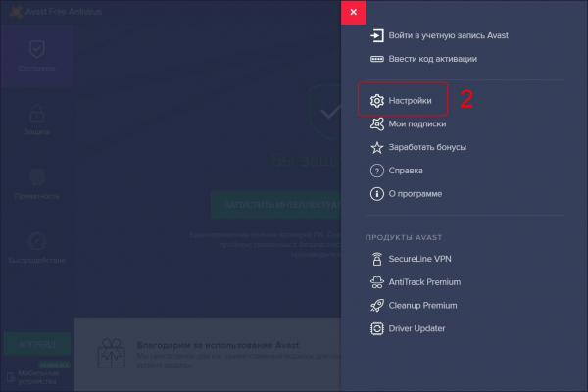Open AntiTrack Premium product

pos(424,282)
